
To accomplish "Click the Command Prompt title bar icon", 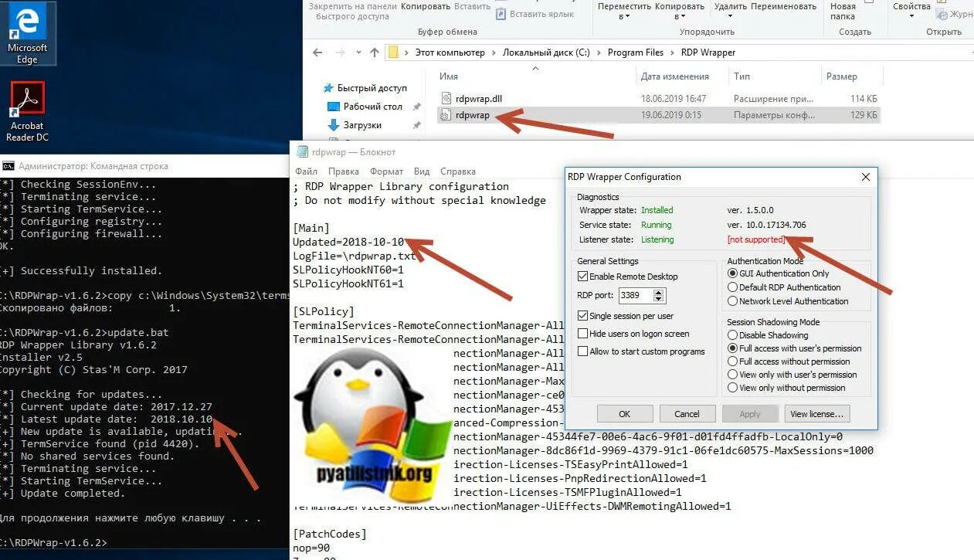I will click(8, 166).
